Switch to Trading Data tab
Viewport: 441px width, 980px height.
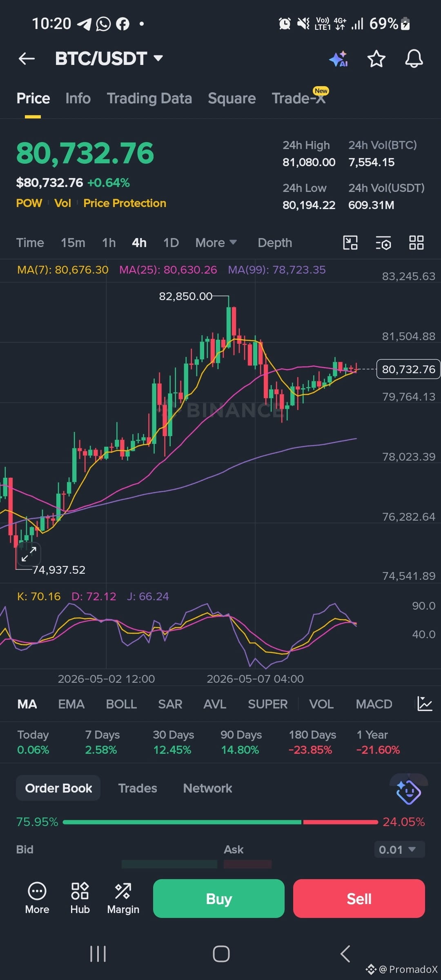(x=149, y=98)
